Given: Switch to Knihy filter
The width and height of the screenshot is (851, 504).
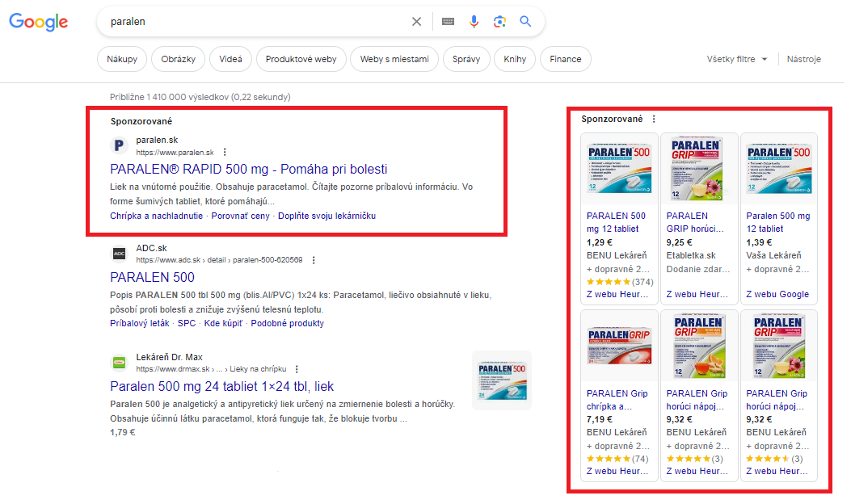Looking at the screenshot, I should tap(515, 59).
